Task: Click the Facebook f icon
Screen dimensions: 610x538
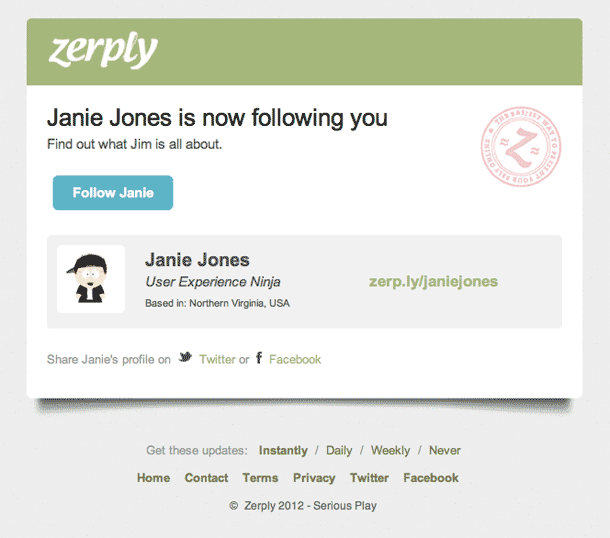Action: click(x=259, y=357)
